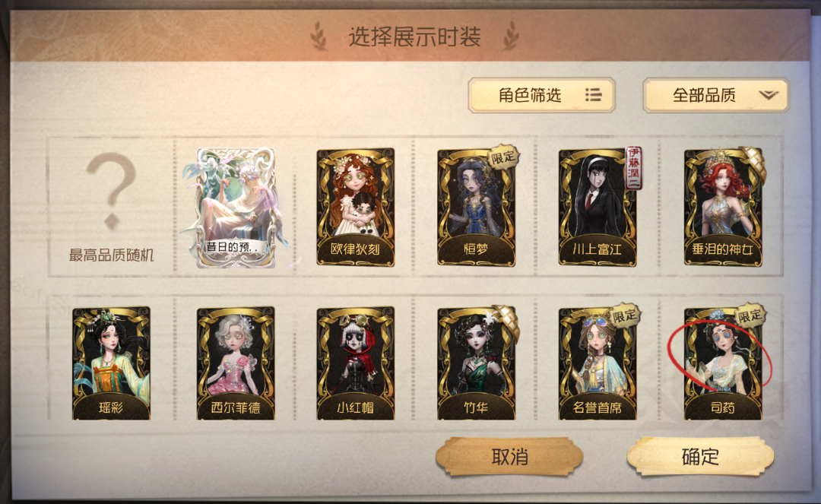
Task: Confirm selection with 确定 button
Action: click(701, 457)
